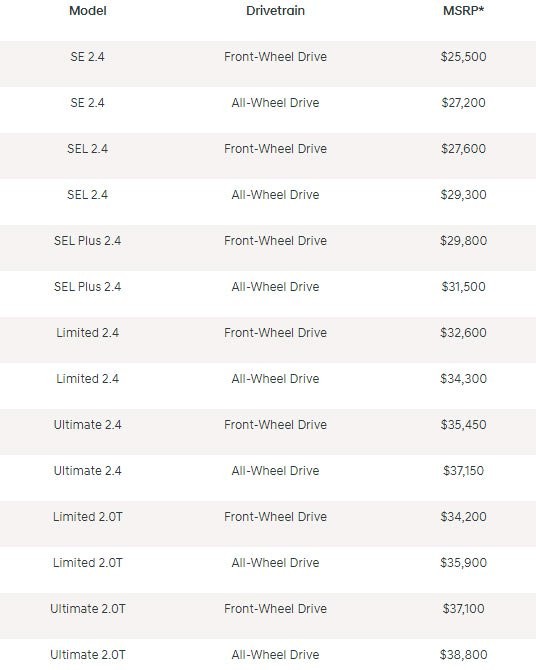Click the $35,900 price value
This screenshot has width=536, height=670.
point(463,563)
